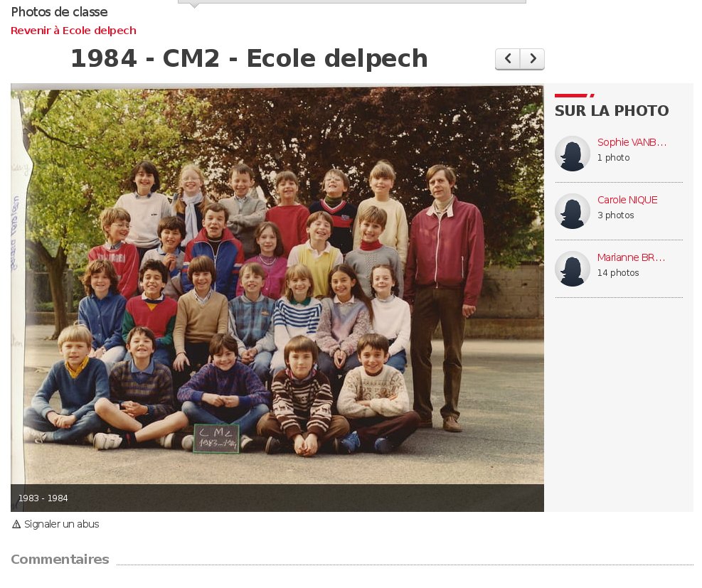This screenshot has width=702, height=588.
Task: Click the Commentaires section heading
Action: pyautogui.click(x=60, y=560)
